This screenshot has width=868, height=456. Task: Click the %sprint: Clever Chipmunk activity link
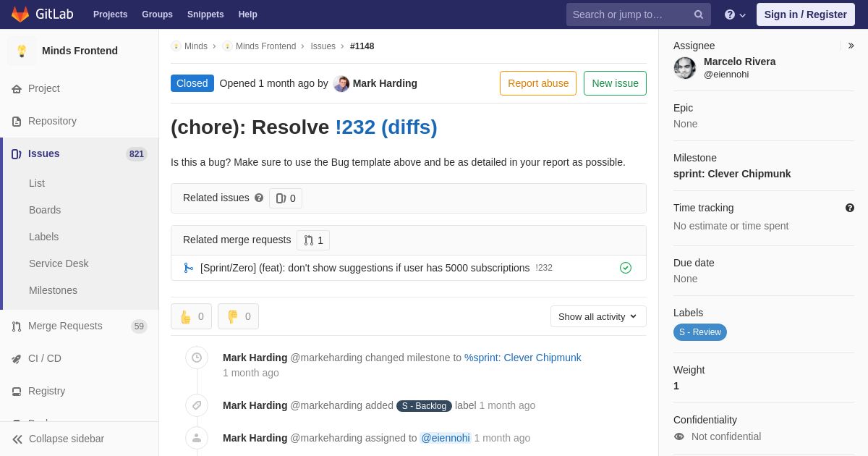[523, 358]
